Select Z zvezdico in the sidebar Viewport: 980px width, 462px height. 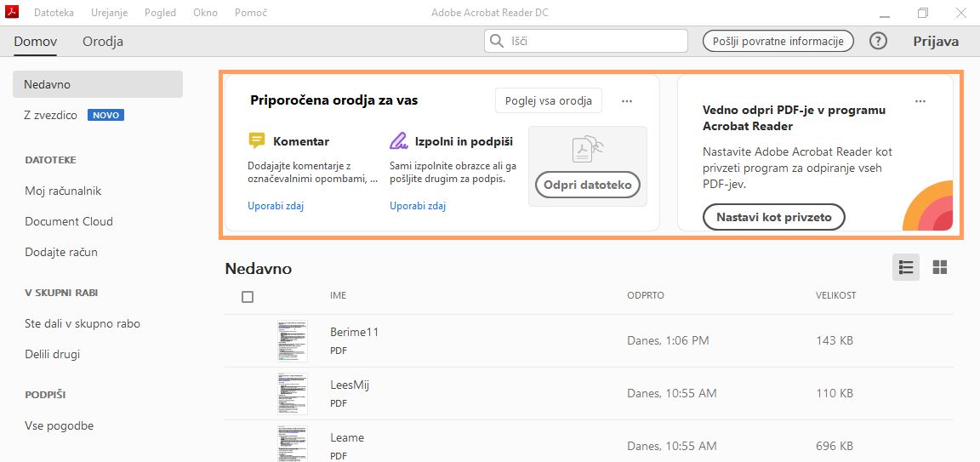click(x=51, y=116)
